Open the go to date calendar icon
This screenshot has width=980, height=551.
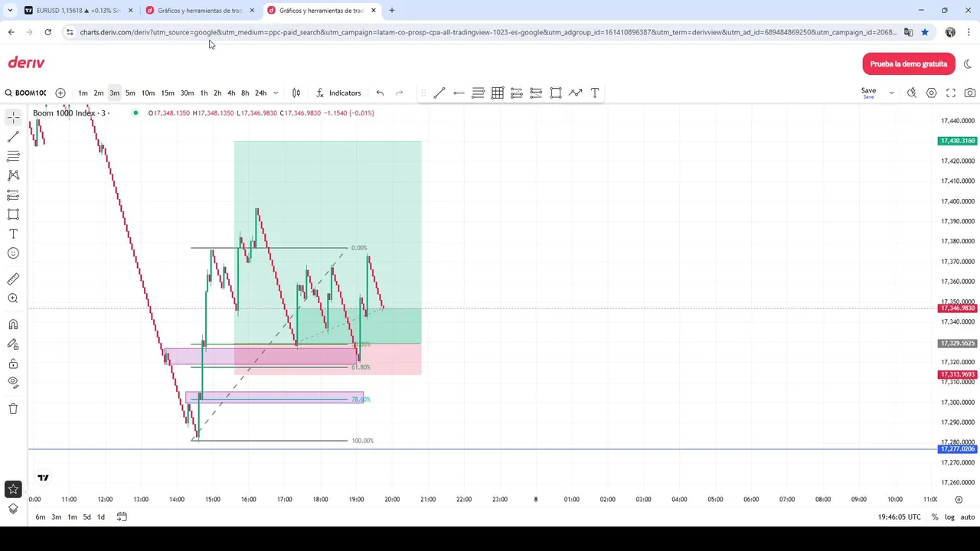click(122, 517)
